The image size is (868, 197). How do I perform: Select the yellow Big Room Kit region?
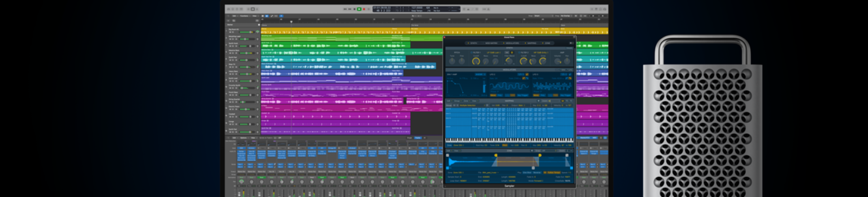(x=336, y=31)
